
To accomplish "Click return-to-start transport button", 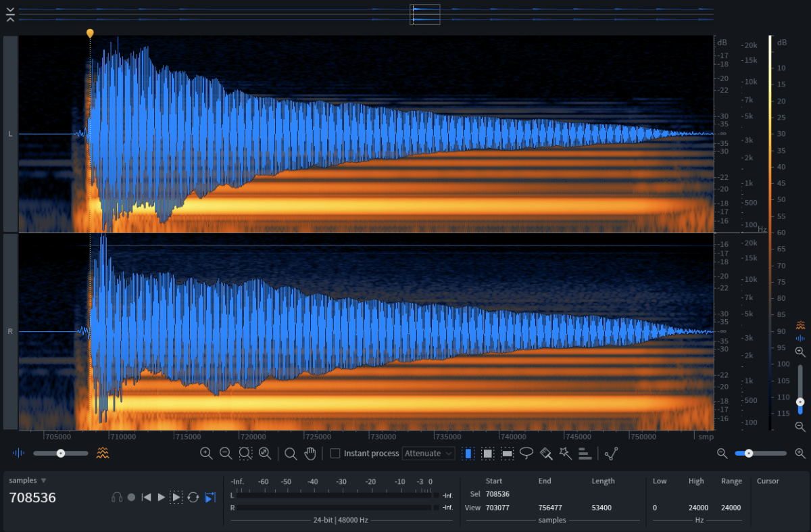I will (x=146, y=497).
